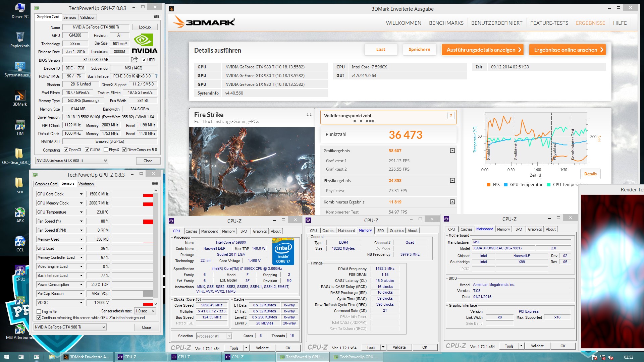Click Bus Interface question mark help icon
The image size is (644, 362).
pyautogui.click(x=156, y=76)
